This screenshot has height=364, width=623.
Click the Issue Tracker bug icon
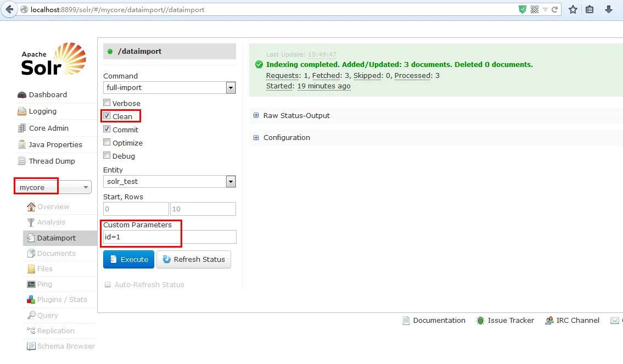[x=480, y=320]
